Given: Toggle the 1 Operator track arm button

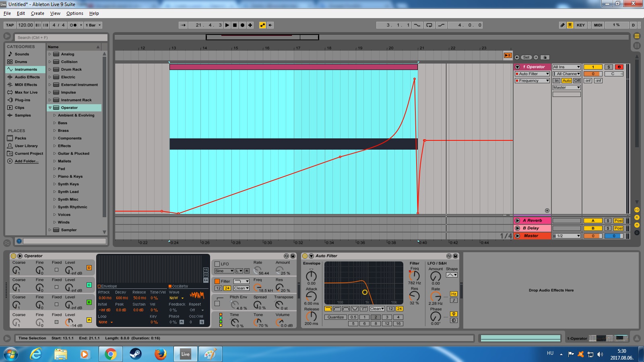Looking at the screenshot, I should click(x=619, y=67).
